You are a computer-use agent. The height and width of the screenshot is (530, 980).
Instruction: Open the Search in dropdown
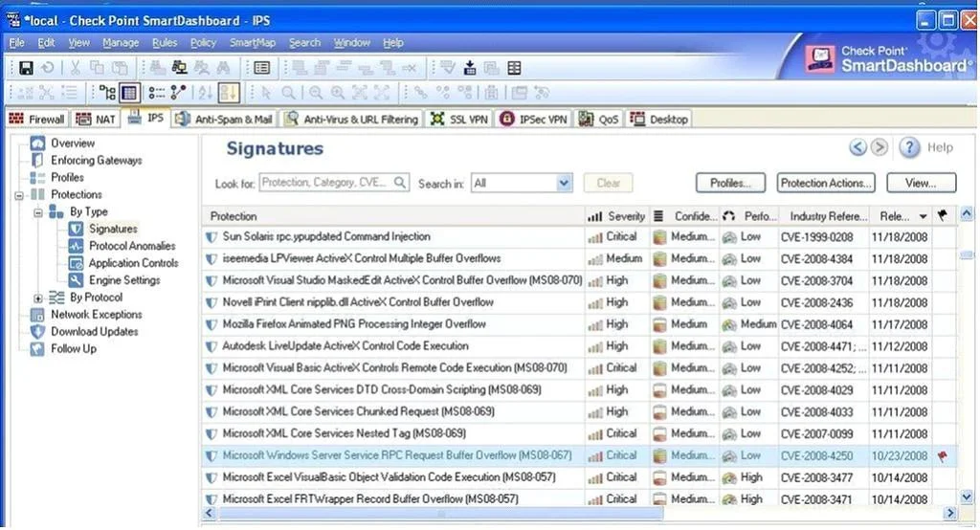pos(564,183)
